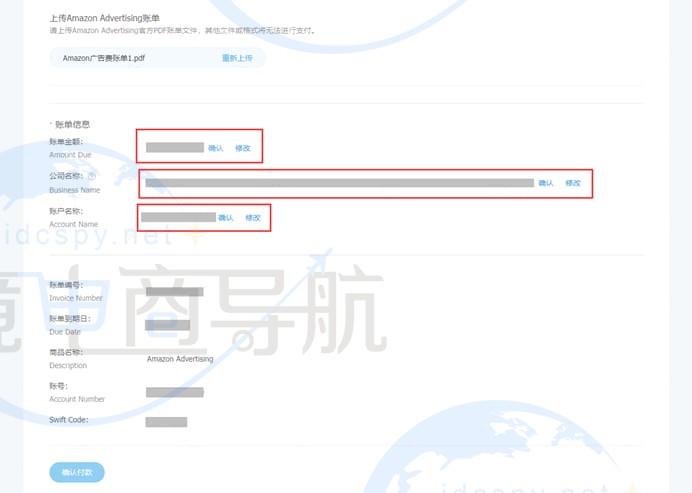Click the Invoice Number label
This screenshot has width=692, height=493.
[75, 298]
